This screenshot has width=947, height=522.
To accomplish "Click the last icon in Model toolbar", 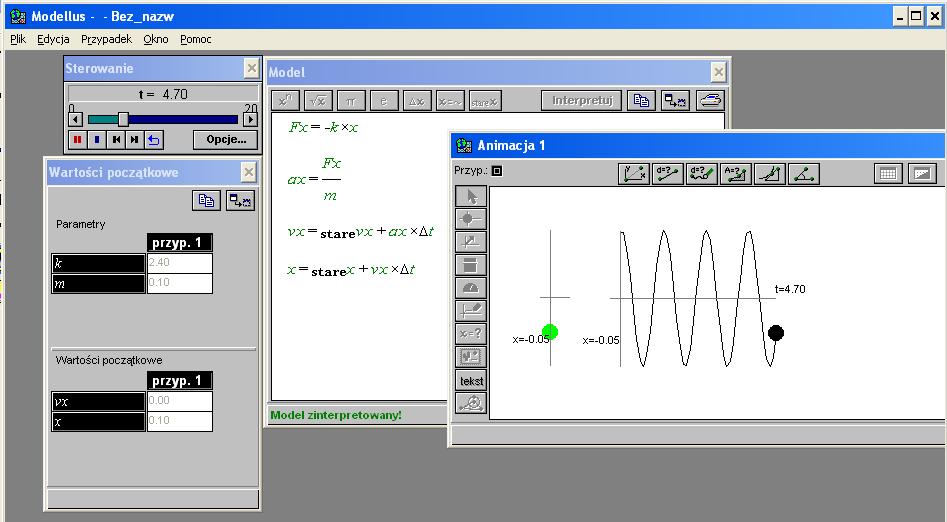I will (x=710, y=100).
